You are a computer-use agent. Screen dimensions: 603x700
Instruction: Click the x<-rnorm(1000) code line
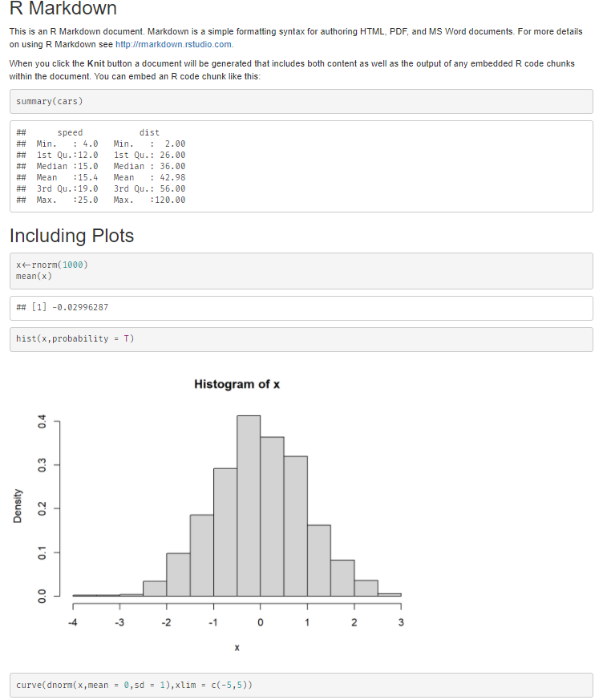(x=52, y=265)
